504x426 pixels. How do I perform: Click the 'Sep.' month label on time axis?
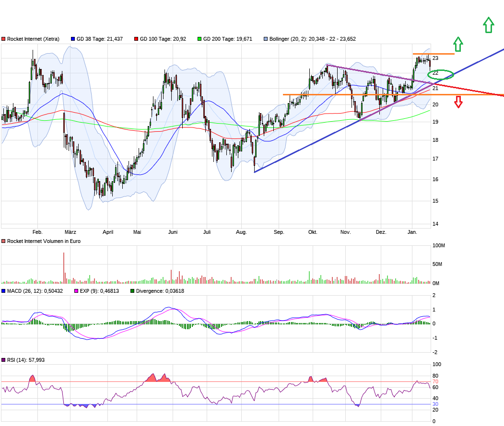coord(279,232)
